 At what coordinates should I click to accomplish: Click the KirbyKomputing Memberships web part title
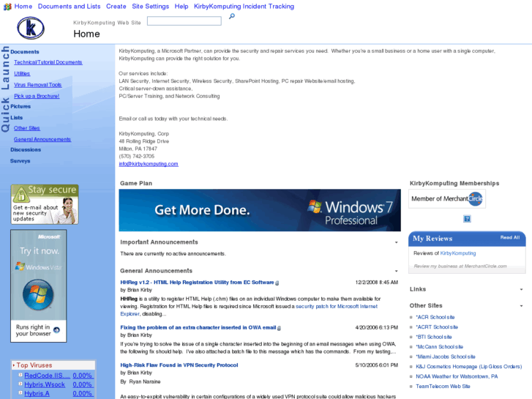coord(454,183)
